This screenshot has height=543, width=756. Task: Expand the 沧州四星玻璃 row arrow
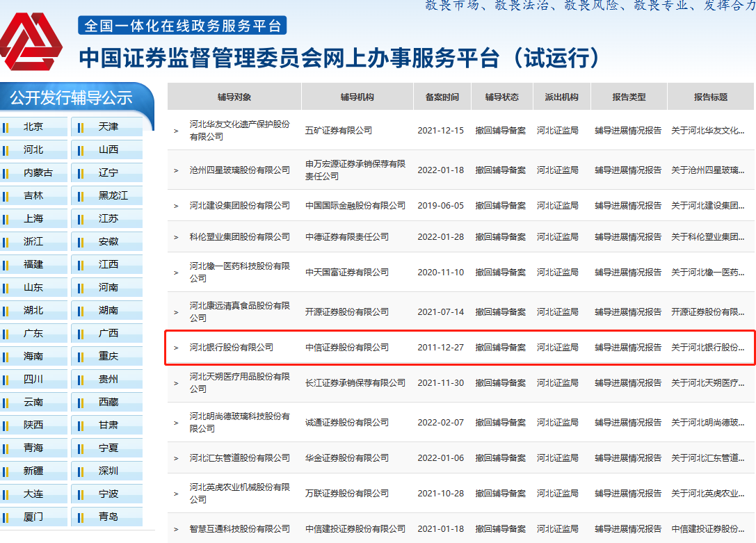[x=176, y=170]
